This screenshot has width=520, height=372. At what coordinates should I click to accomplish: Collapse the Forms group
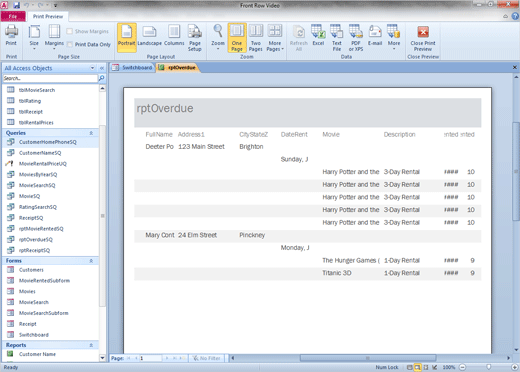(x=91, y=261)
